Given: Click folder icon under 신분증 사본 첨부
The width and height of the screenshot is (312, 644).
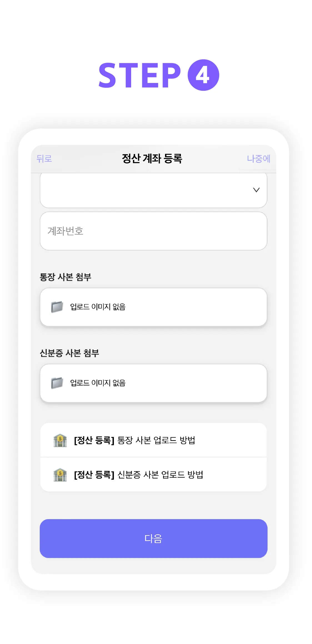Looking at the screenshot, I should click(x=57, y=383).
